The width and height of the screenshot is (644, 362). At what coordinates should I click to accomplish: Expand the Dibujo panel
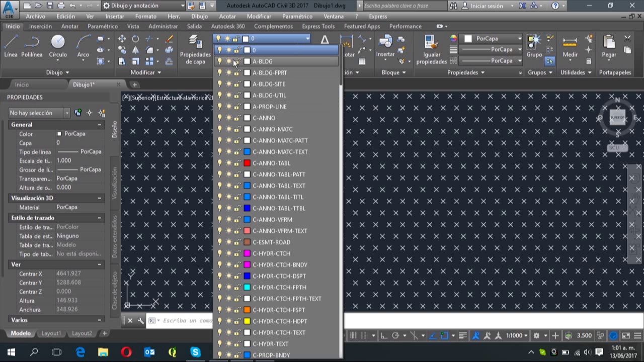pos(58,72)
